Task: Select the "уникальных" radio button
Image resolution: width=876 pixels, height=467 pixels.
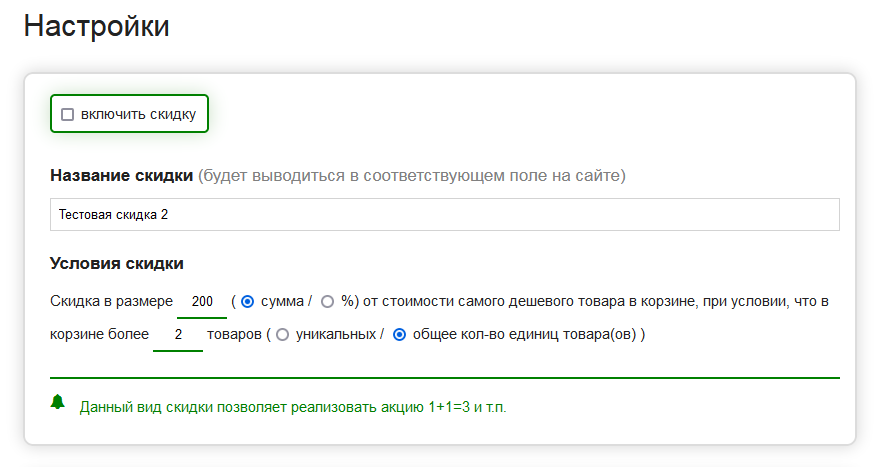Action: pos(282,335)
